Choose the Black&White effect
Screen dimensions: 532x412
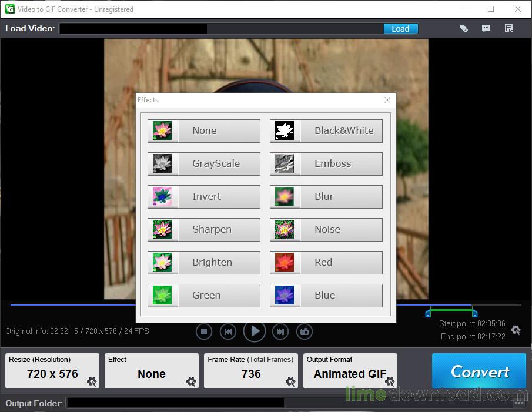click(x=326, y=130)
